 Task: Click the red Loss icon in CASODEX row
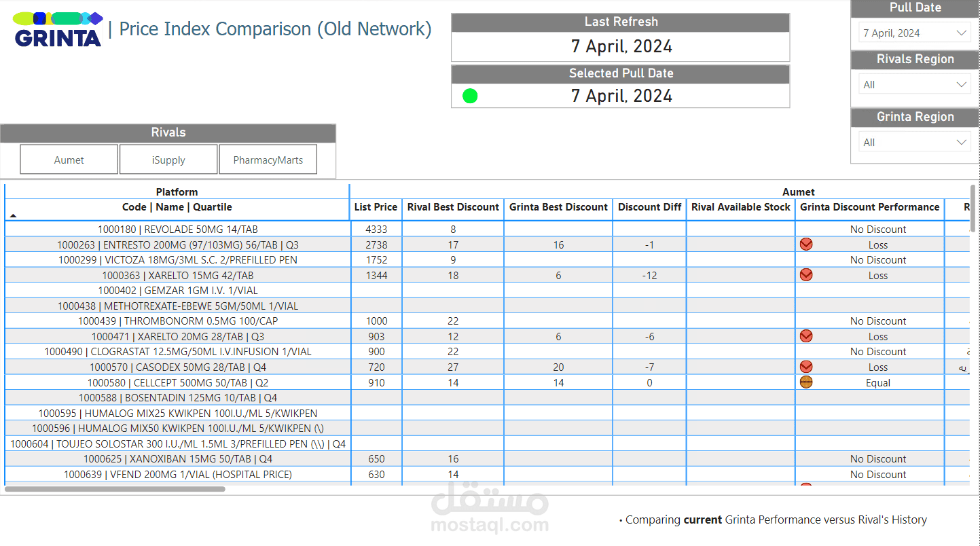tap(806, 367)
